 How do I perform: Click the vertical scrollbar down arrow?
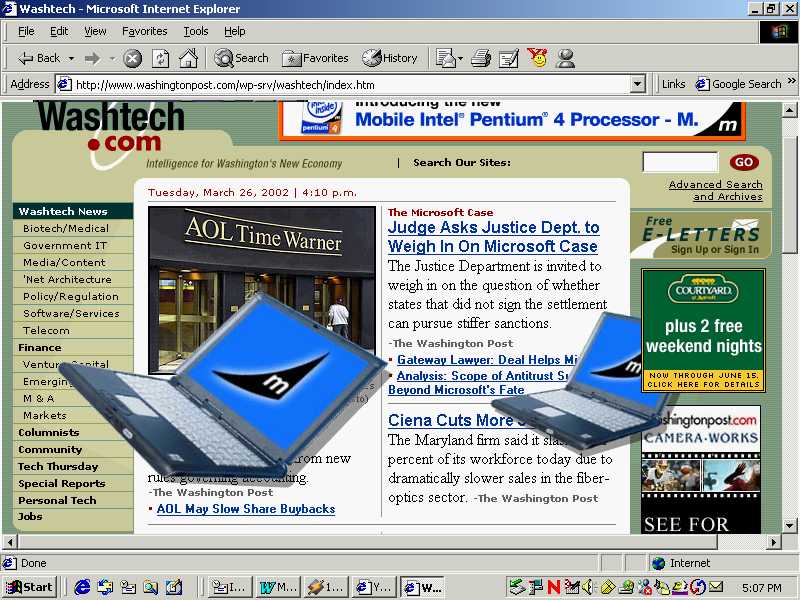789,525
